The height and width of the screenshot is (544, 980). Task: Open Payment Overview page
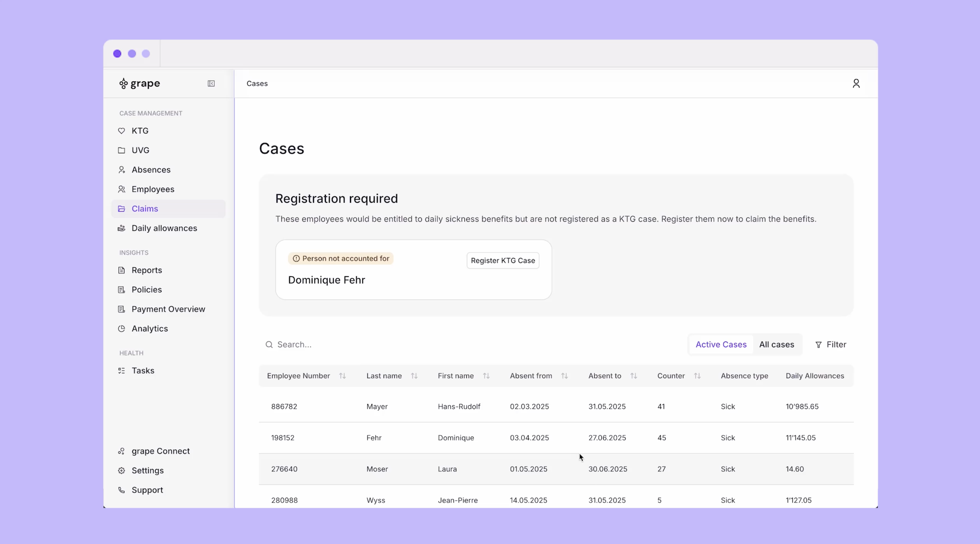[168, 309]
